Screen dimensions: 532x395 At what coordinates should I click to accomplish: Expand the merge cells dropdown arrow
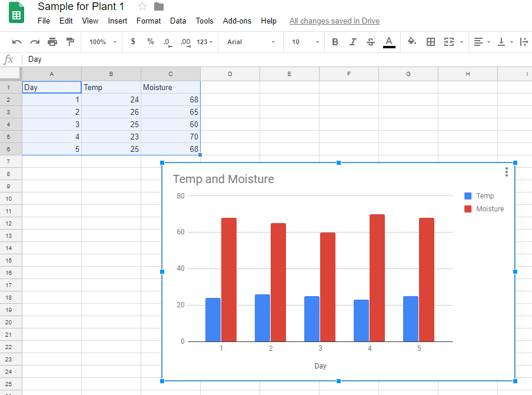click(x=461, y=42)
